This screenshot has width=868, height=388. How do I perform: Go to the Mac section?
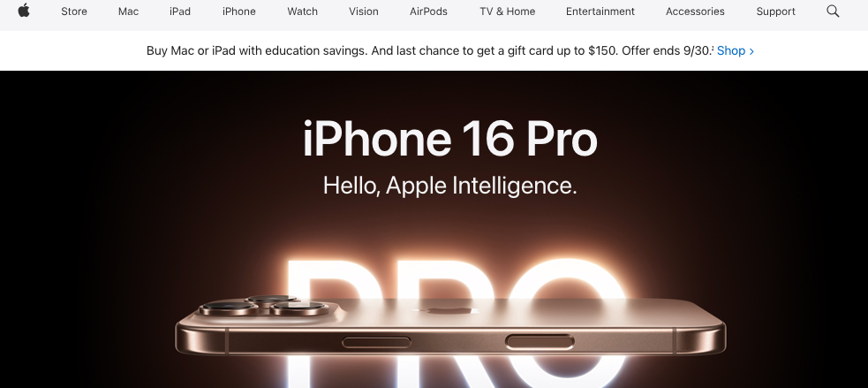[128, 11]
